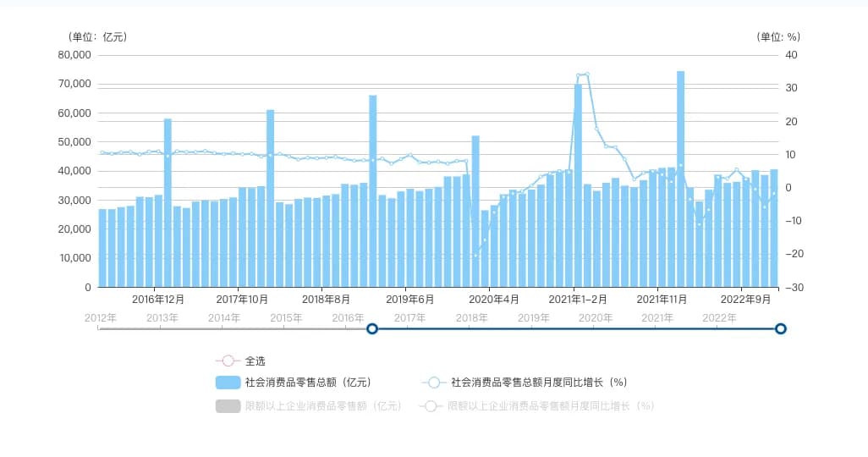Click the 70,000 left axis value
Viewport: 868px width, 457px height.
(74, 84)
